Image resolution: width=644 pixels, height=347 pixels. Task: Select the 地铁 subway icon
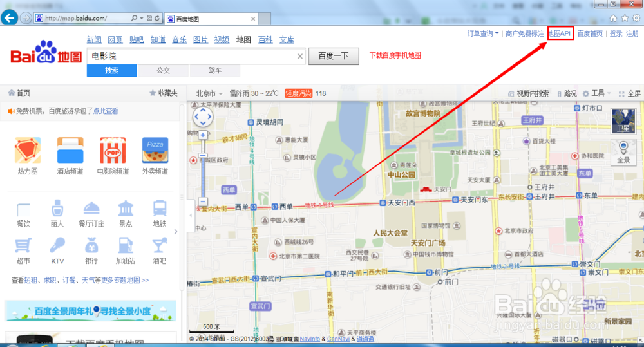click(x=159, y=208)
